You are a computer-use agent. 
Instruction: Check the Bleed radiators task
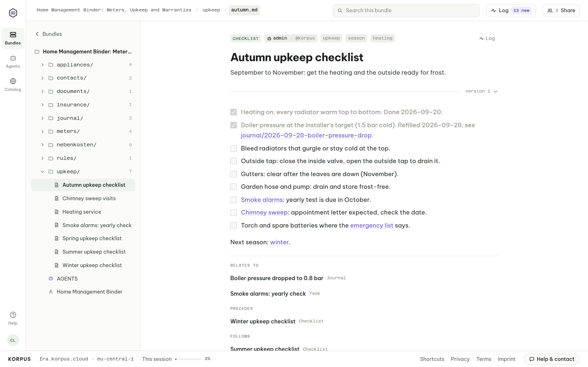tap(234, 148)
